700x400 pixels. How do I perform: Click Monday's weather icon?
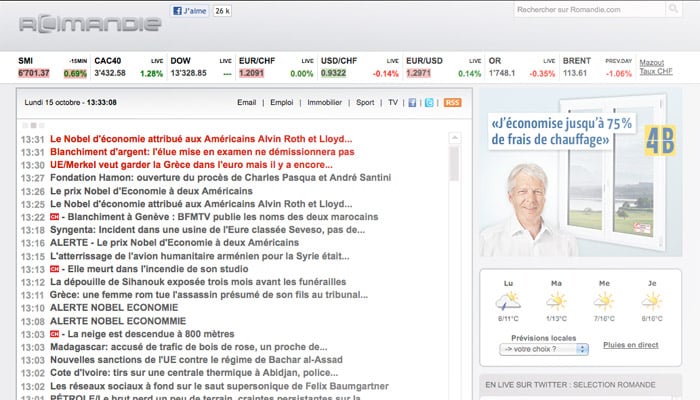coord(507,300)
